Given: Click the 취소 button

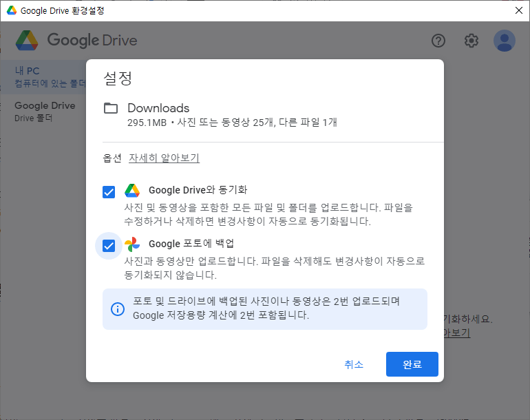Looking at the screenshot, I should pyautogui.click(x=354, y=364).
